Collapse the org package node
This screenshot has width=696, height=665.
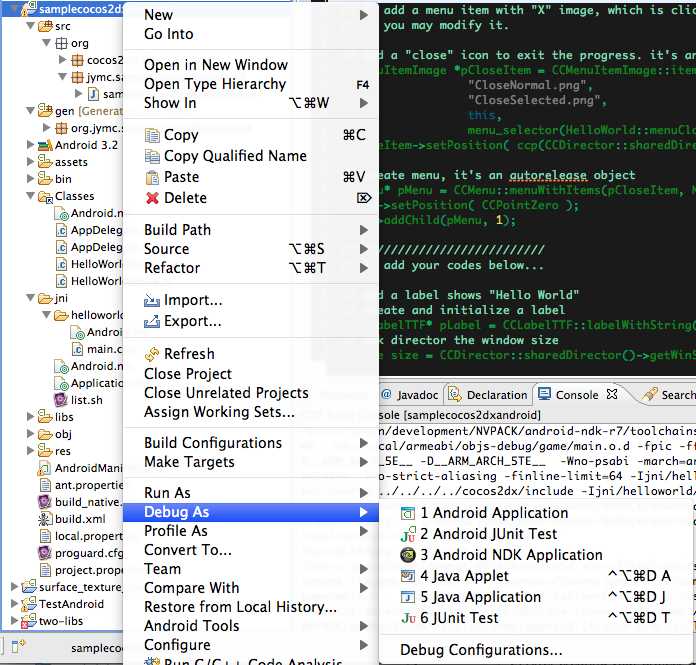pyautogui.click(x=46, y=43)
